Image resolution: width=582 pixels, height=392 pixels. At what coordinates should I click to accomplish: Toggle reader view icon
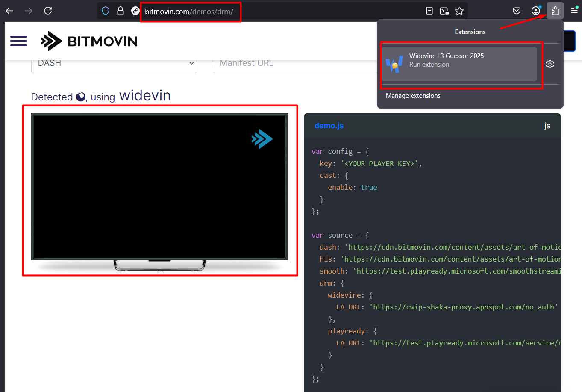(429, 11)
